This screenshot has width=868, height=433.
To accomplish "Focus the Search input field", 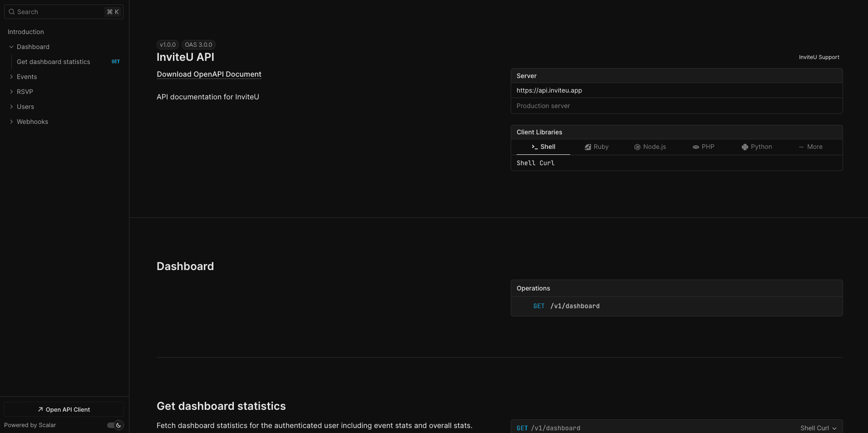I will click(59, 12).
